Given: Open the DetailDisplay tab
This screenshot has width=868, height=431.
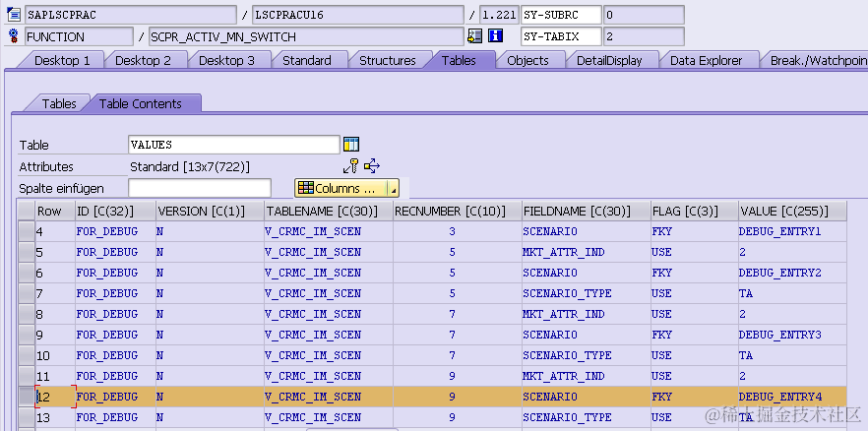Looking at the screenshot, I should tap(609, 60).
